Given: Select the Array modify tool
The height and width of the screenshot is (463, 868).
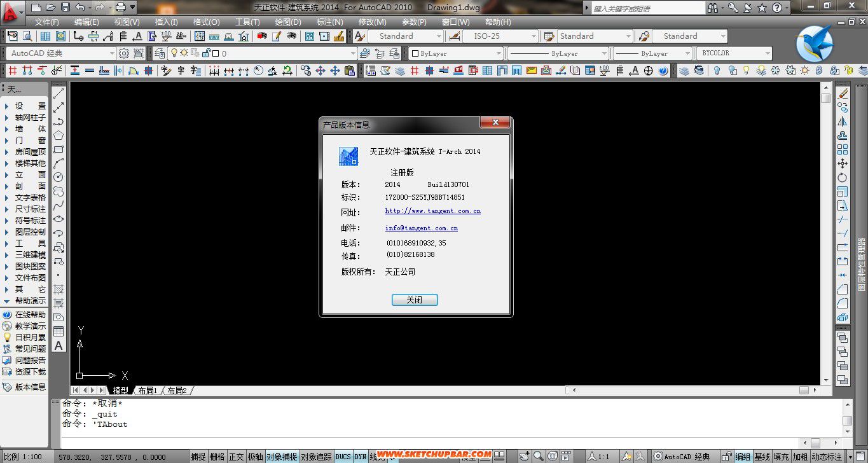Looking at the screenshot, I should coord(843,149).
